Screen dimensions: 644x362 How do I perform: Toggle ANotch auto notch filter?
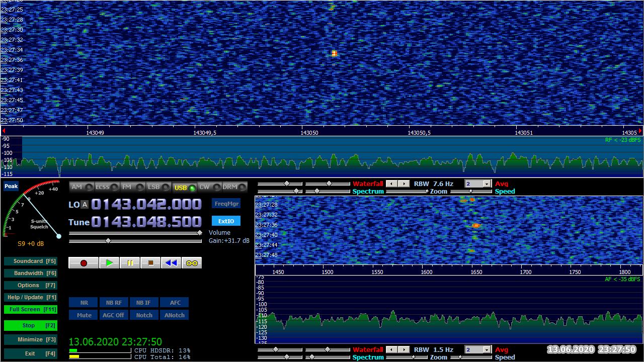click(175, 315)
